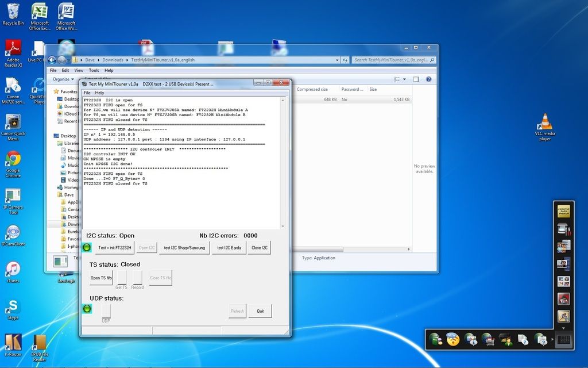588x368 pixels.
Task: Select the IPCamClient desktop icon
Action: pos(13,236)
